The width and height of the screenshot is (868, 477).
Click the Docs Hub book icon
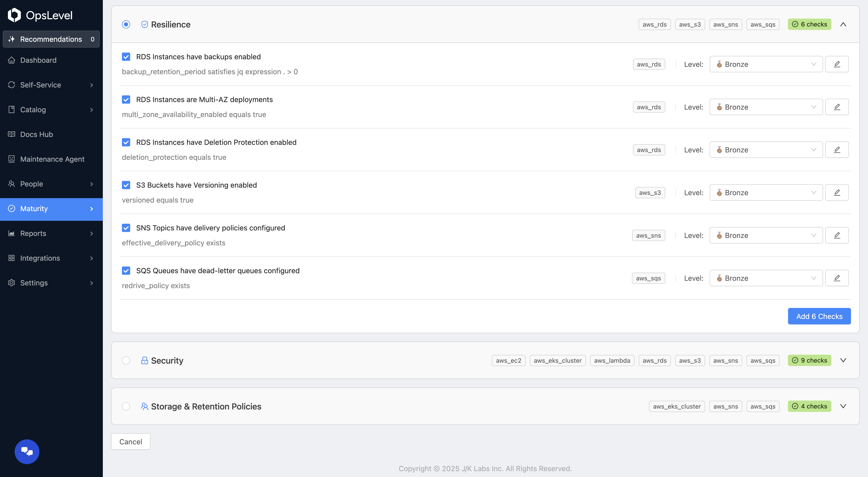(12, 134)
